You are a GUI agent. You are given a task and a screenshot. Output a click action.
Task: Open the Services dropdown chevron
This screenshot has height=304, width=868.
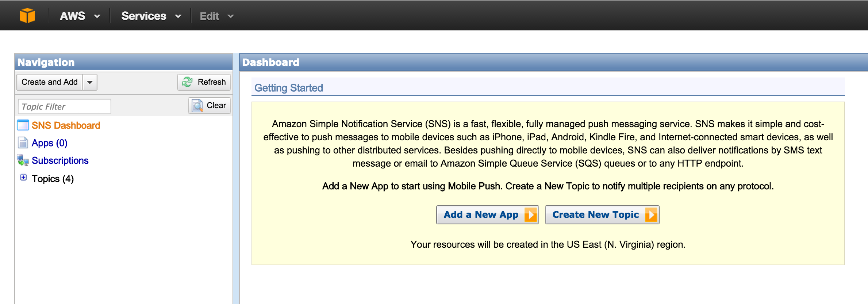point(178,16)
